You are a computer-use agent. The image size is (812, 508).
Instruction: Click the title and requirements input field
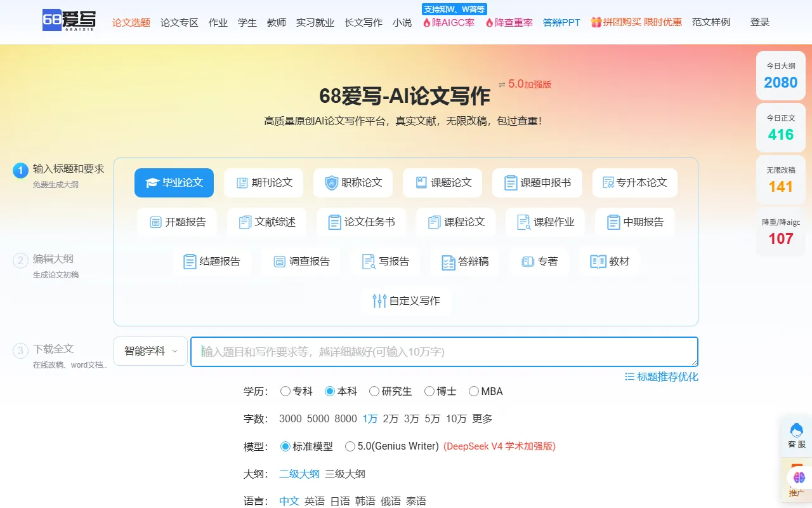(x=444, y=352)
